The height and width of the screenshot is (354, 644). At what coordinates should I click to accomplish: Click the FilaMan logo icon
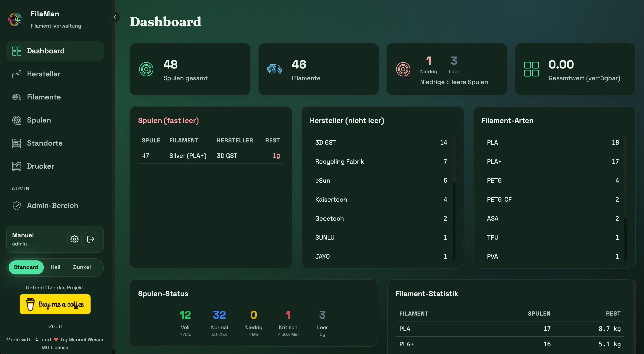tap(15, 19)
